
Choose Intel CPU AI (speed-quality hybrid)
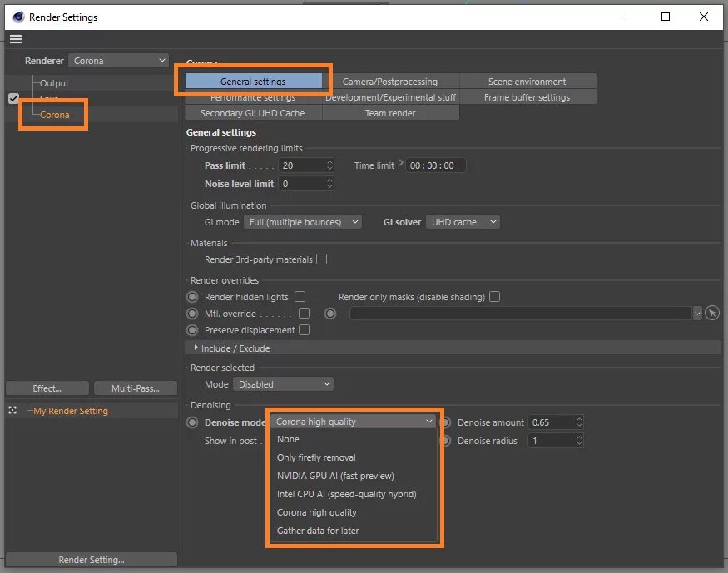[354, 494]
